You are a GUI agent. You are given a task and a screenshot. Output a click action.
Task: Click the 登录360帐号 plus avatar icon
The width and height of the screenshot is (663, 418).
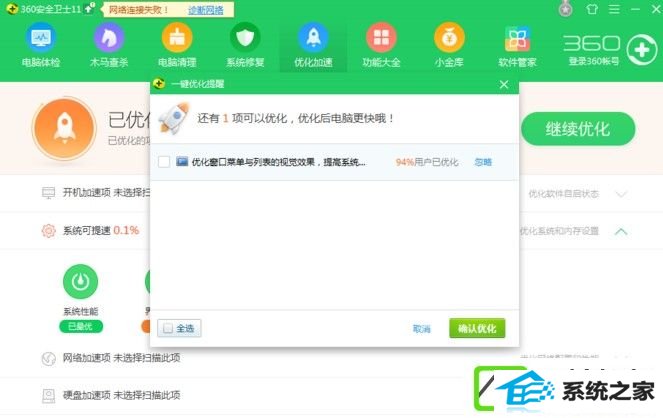(642, 50)
